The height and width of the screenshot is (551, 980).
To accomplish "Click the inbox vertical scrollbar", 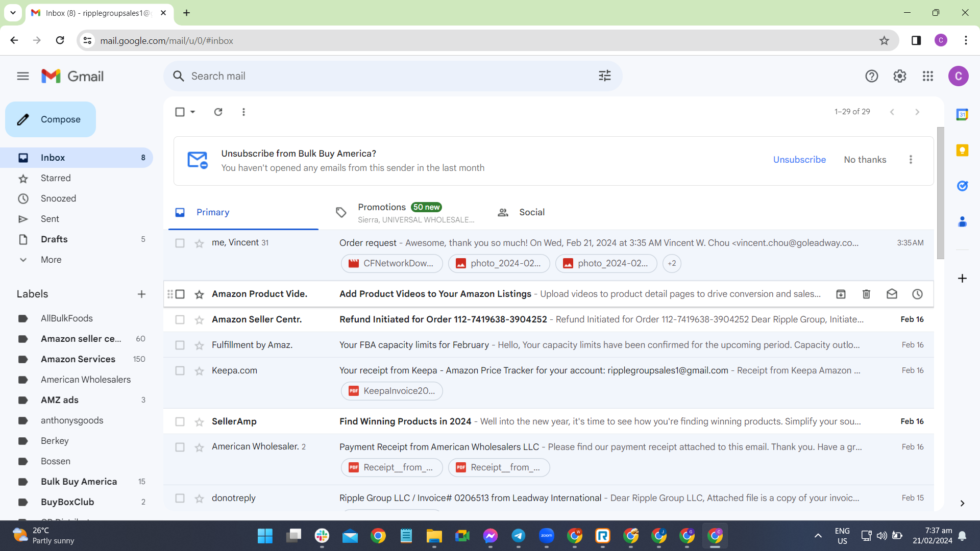I will pos(940,193).
